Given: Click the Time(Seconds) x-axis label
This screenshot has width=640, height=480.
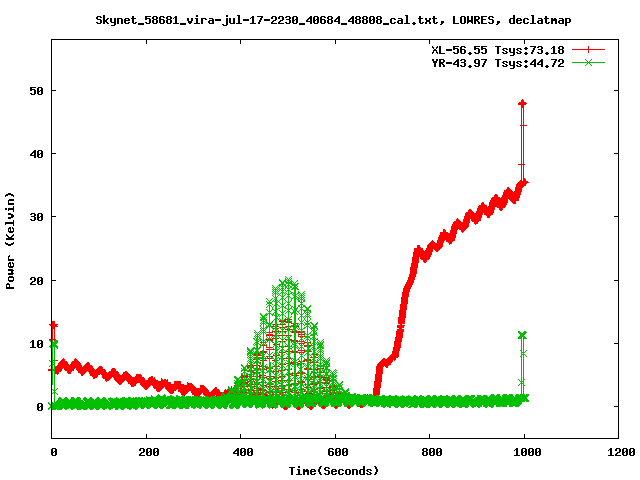Looking at the screenshot, I should tap(334, 471).
